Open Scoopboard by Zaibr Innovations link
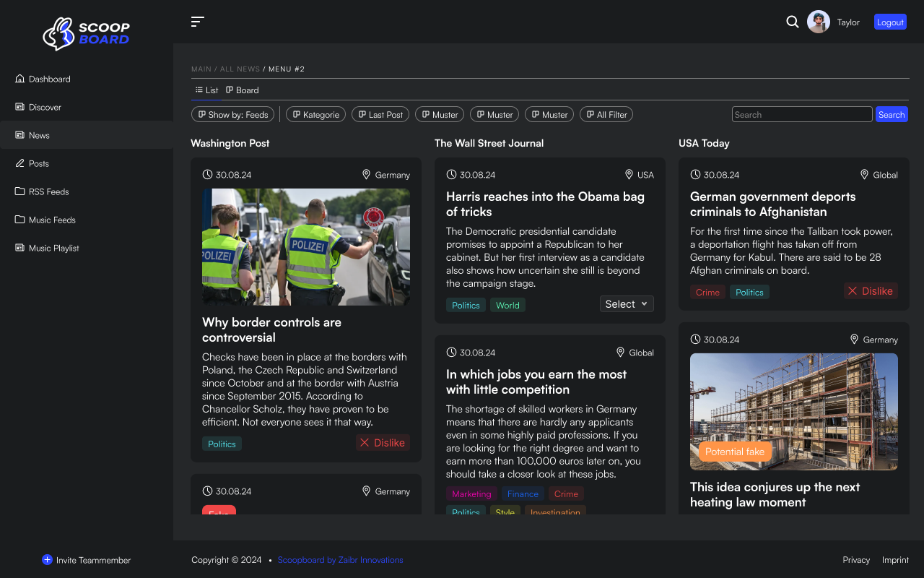The image size is (924, 578). pos(340,560)
